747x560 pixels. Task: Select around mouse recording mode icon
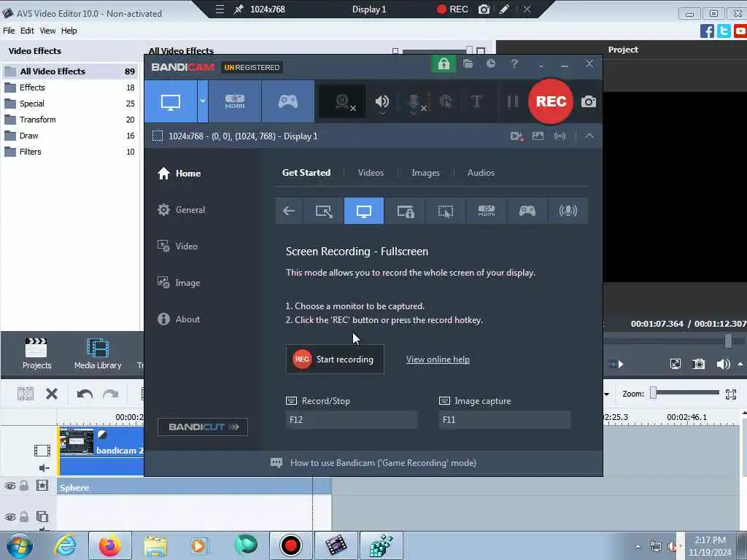pyautogui.click(x=446, y=211)
